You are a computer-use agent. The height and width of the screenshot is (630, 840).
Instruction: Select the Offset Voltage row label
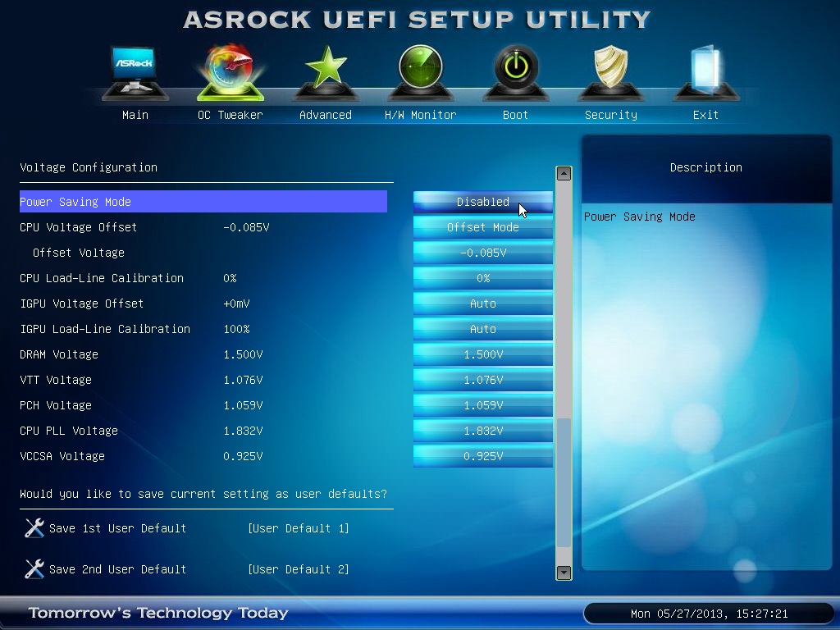pos(79,253)
